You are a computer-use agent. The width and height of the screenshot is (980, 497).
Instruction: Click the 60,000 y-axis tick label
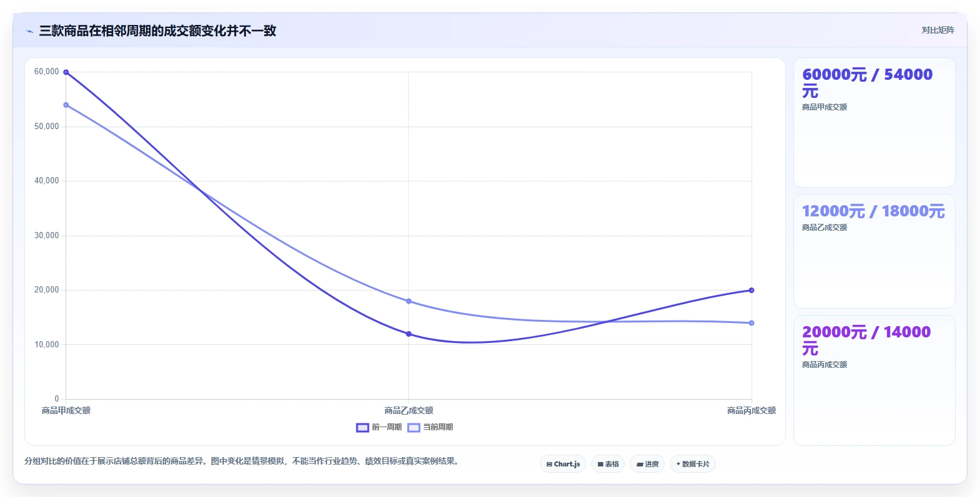click(47, 72)
